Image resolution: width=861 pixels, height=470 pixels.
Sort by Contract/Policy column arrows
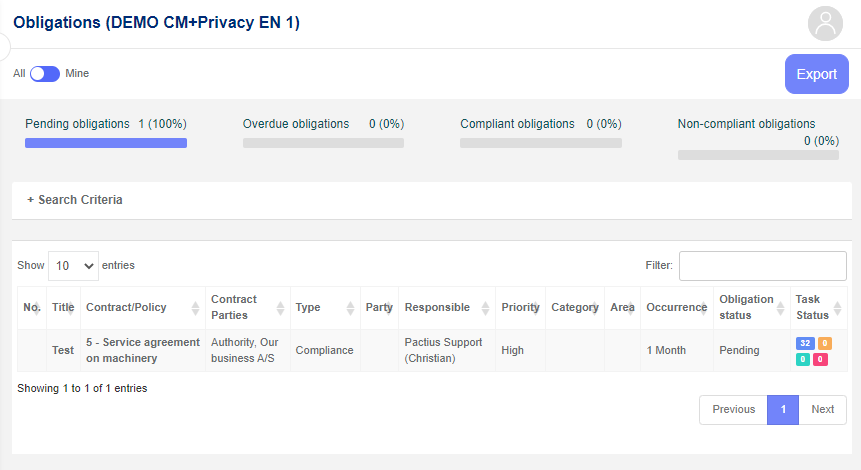coord(195,308)
